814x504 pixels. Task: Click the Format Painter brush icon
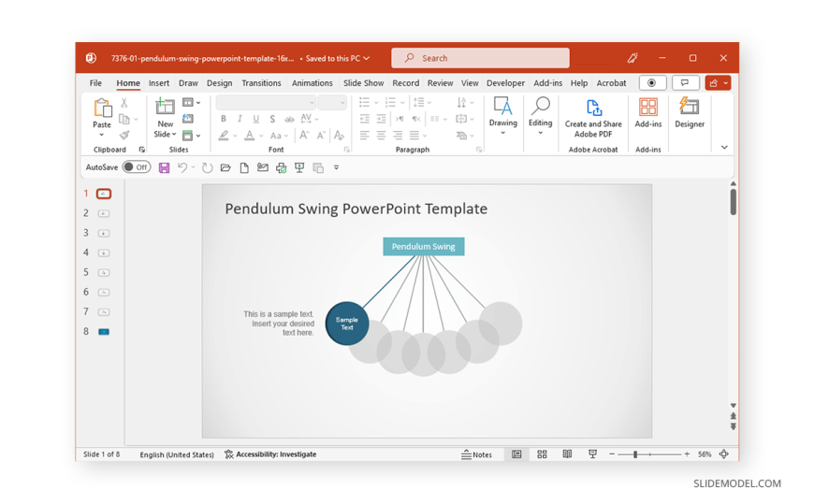point(124,136)
